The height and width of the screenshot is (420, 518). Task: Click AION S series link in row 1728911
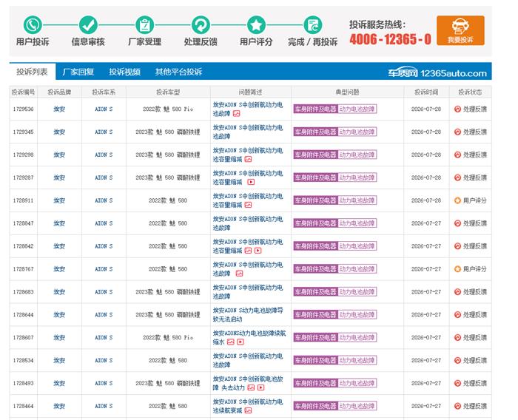click(104, 200)
